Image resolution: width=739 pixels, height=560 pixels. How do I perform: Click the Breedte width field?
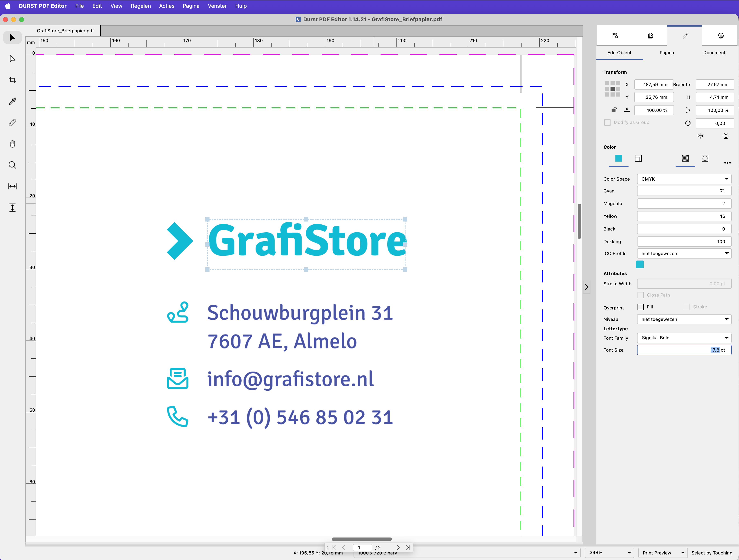click(715, 84)
